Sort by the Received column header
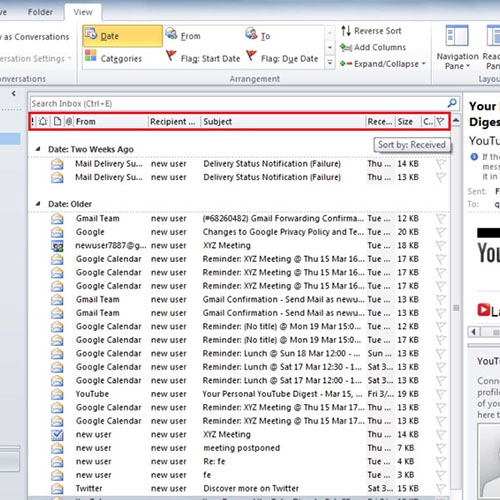The width and height of the screenshot is (500, 500). pos(380,122)
